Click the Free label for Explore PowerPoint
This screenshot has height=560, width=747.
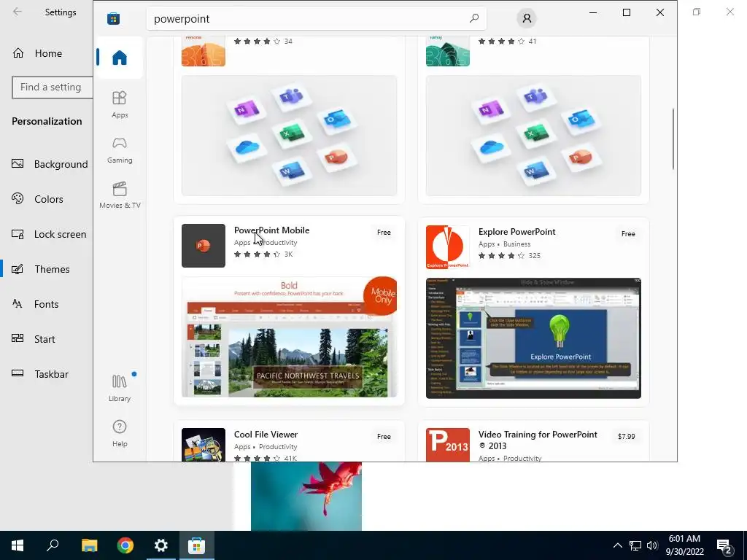(628, 234)
